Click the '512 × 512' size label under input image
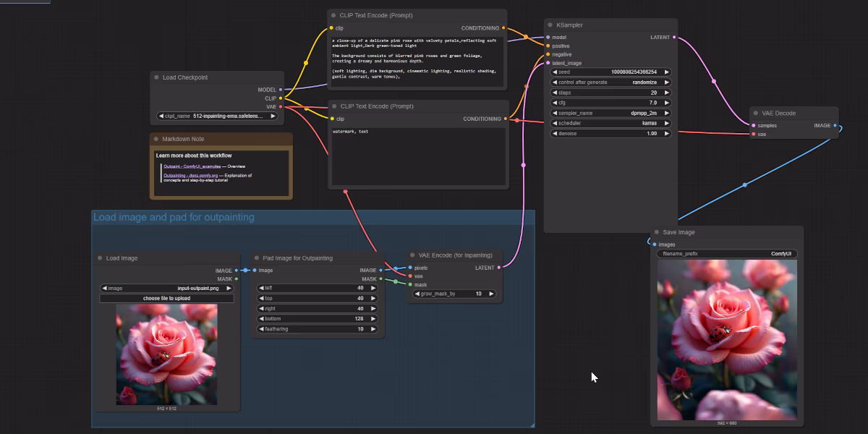Screen dimensions: 868x434 [x=167, y=409]
